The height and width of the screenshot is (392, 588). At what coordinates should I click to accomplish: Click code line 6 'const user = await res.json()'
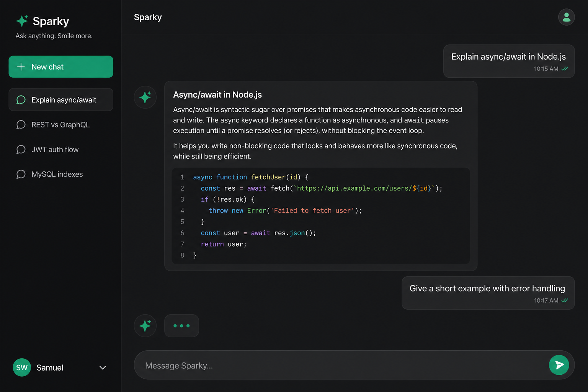tap(258, 233)
